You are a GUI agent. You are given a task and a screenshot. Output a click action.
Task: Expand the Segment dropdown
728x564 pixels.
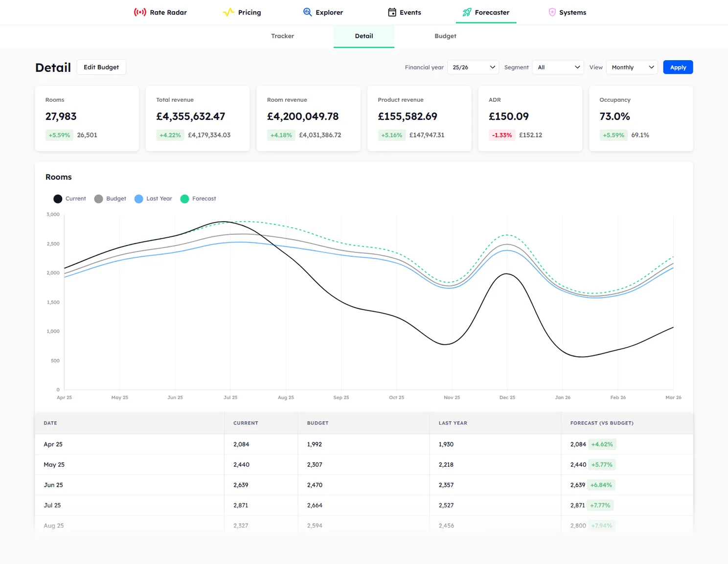click(558, 67)
